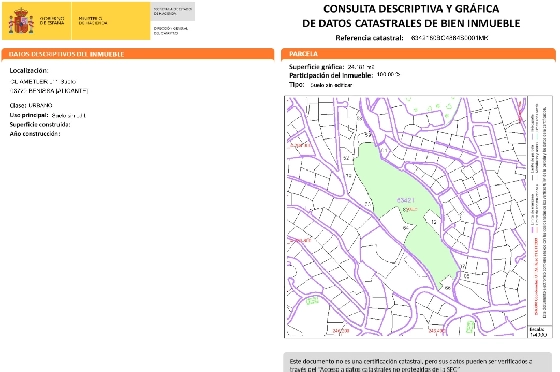Click the 'Participación del inmueble:' label
Image resolution: width=560 pixels, height=372 pixels.
331,76
